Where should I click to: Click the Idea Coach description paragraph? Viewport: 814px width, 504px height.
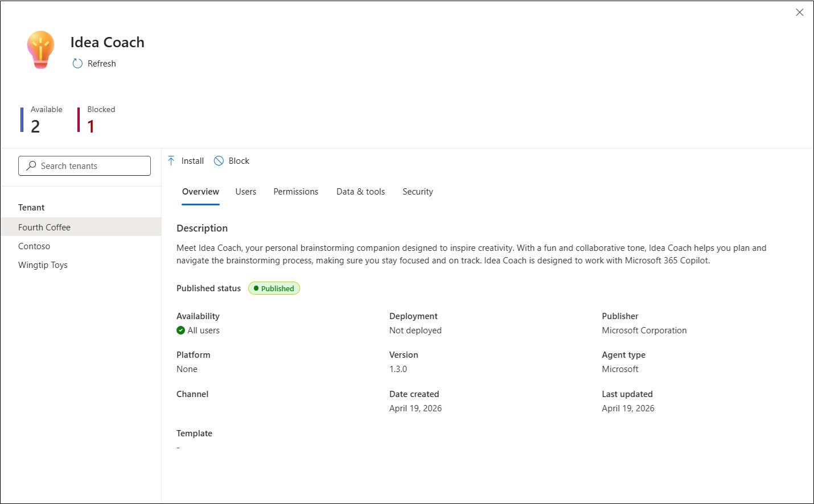[471, 254]
